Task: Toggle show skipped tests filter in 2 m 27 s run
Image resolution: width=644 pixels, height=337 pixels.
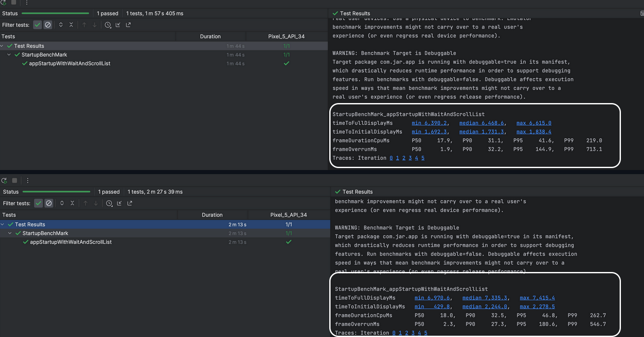Action: pyautogui.click(x=49, y=203)
